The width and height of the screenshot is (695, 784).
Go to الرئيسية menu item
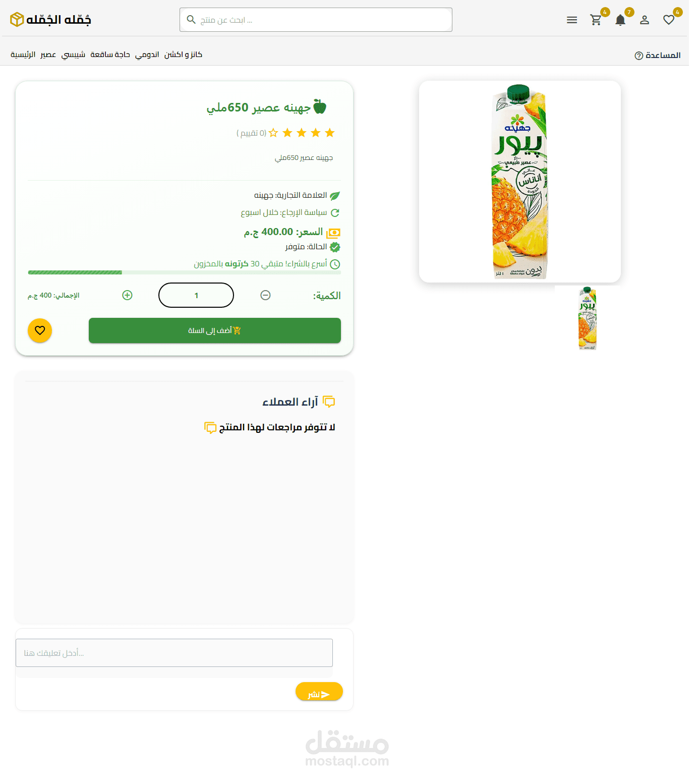tap(23, 54)
